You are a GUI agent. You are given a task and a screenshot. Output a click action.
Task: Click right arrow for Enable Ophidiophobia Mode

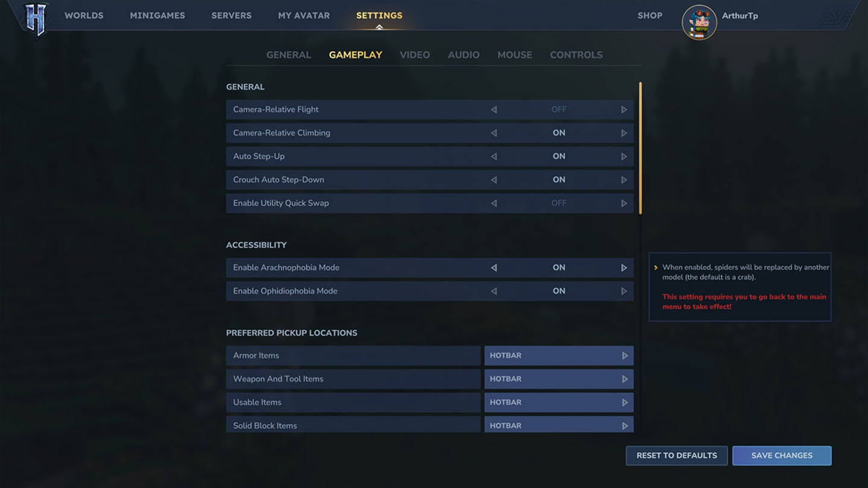624,292
